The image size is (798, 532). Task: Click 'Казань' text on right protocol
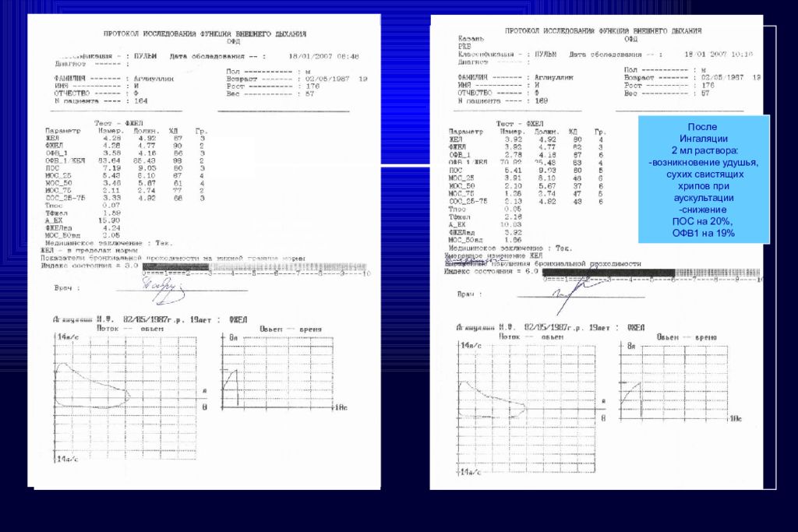point(471,39)
